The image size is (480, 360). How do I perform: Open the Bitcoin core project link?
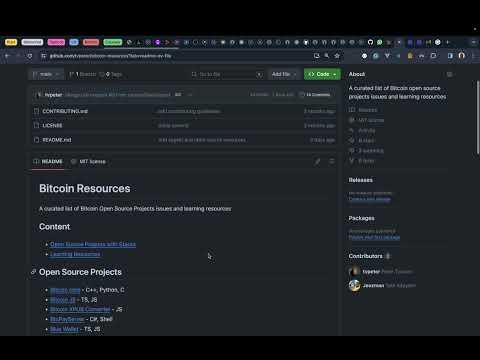coord(65,290)
